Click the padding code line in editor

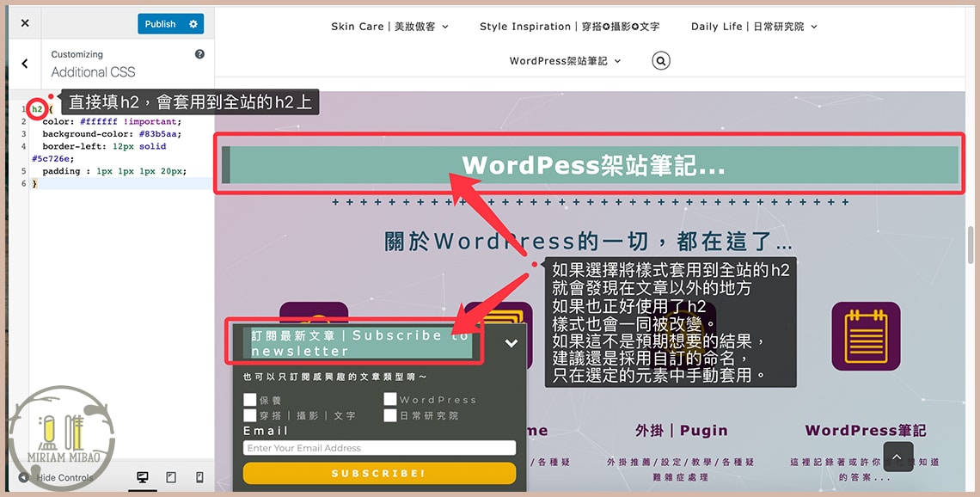pyautogui.click(x=114, y=170)
